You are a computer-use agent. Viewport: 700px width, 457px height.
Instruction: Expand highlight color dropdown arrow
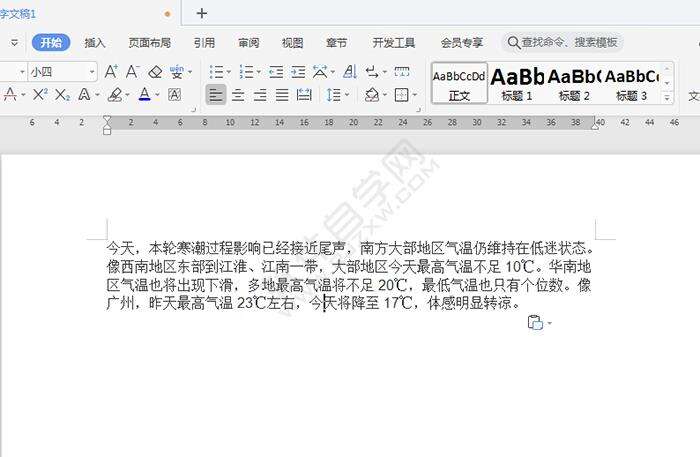pyautogui.click(x=127, y=95)
